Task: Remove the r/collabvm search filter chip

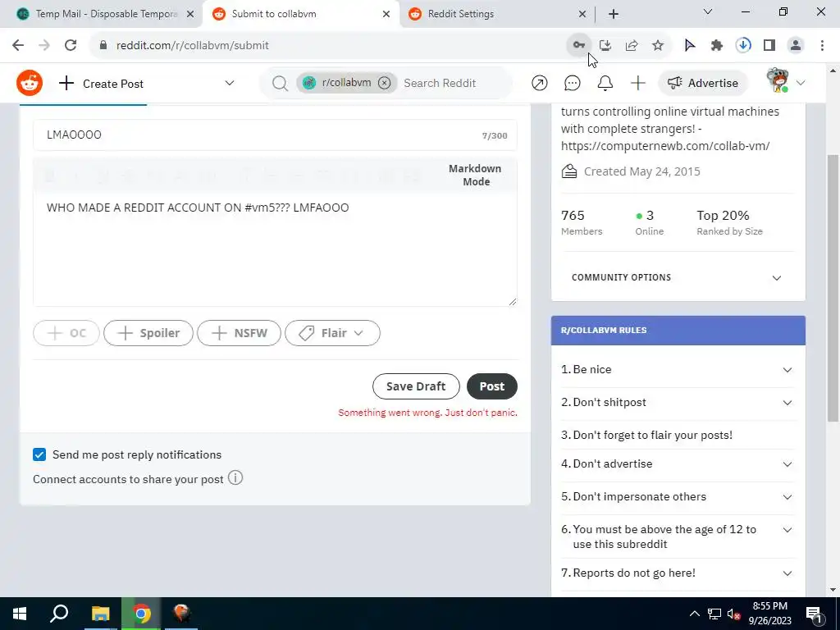Action: (x=384, y=83)
